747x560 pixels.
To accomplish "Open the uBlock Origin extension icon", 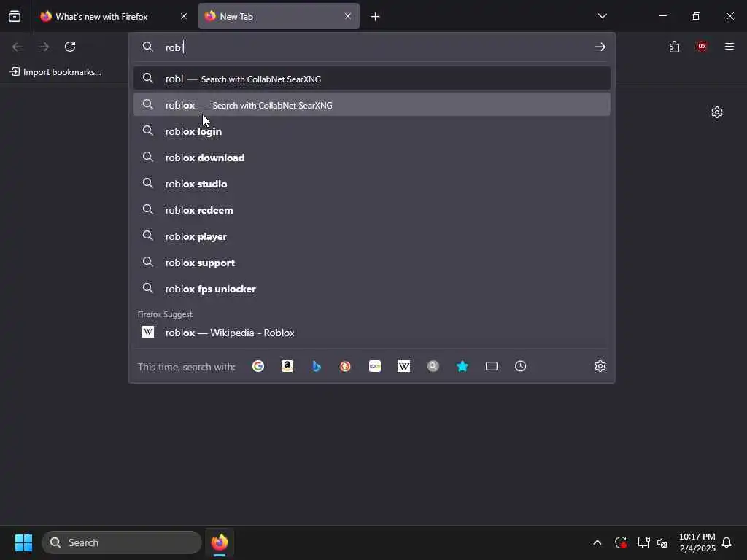I will pos(702,47).
